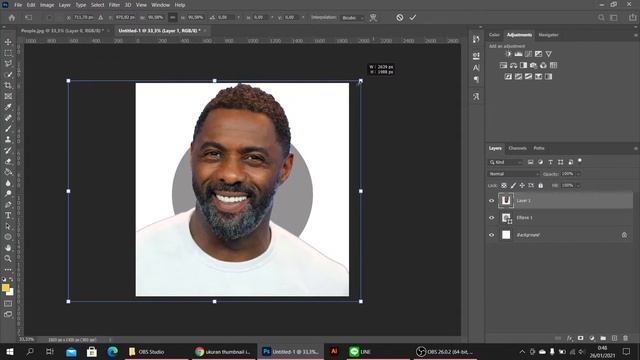Open the Opacity slider arrow
The image size is (640, 360).
[x=578, y=174]
